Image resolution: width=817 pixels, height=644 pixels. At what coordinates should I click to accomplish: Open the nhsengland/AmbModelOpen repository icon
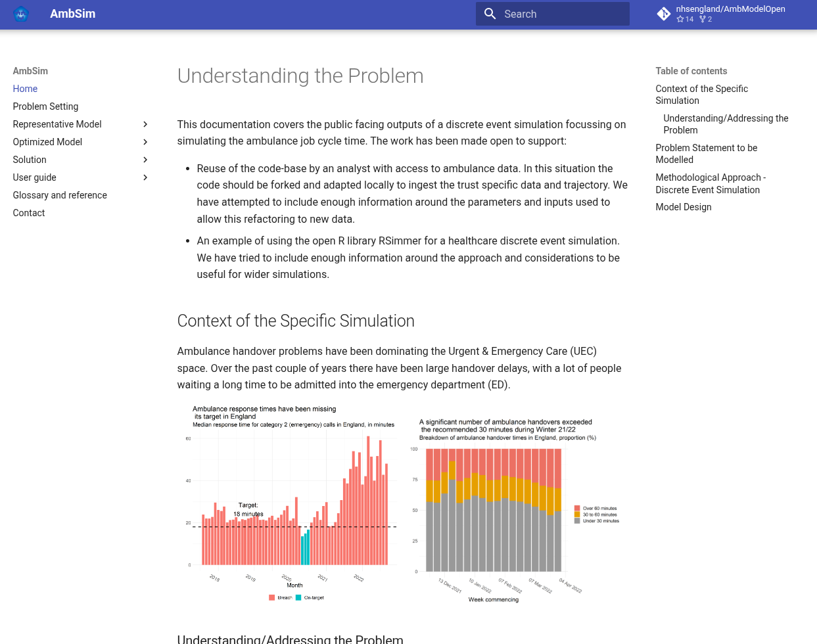pyautogui.click(x=663, y=14)
